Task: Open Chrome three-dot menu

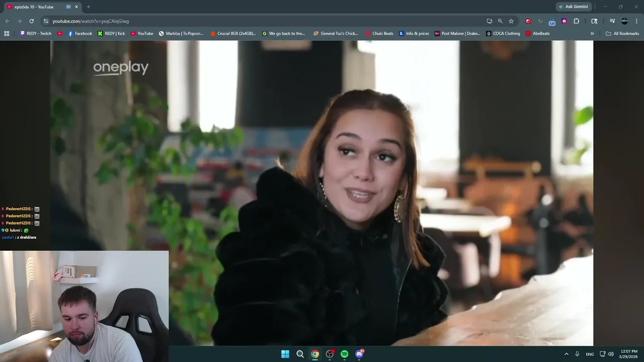Action: point(636,21)
